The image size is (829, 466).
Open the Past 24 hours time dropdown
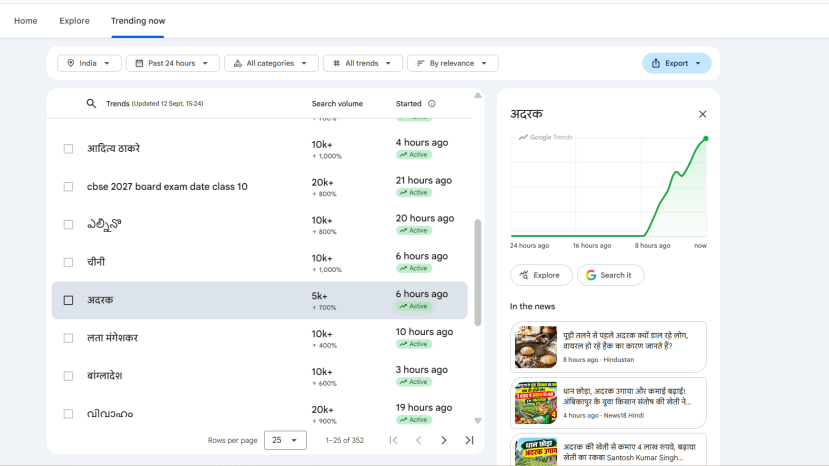(x=172, y=63)
